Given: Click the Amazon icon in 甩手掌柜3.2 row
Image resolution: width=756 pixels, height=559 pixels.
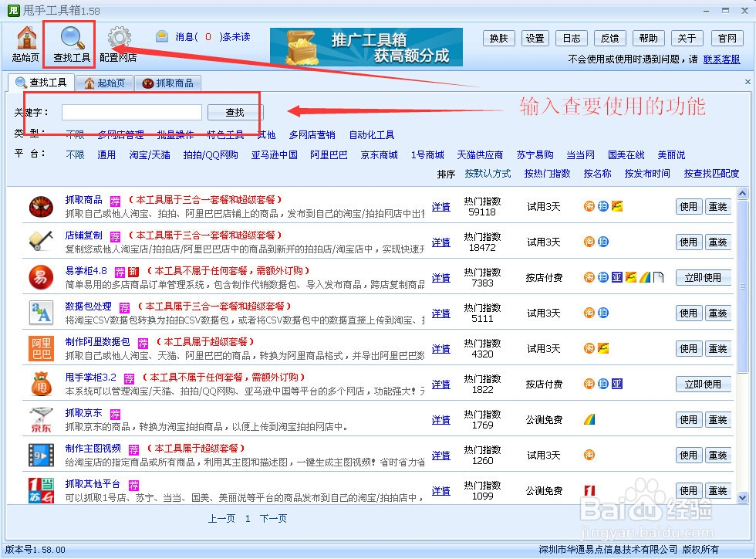Looking at the screenshot, I should 616,384.
